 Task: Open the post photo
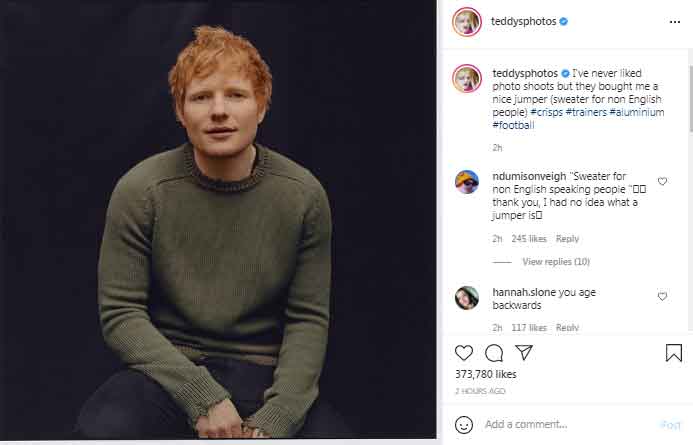[218, 220]
